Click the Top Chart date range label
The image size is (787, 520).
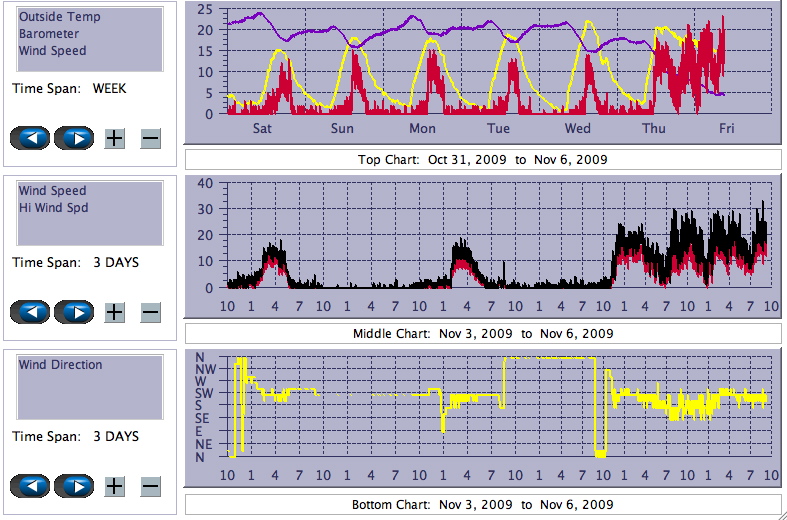pos(482,160)
